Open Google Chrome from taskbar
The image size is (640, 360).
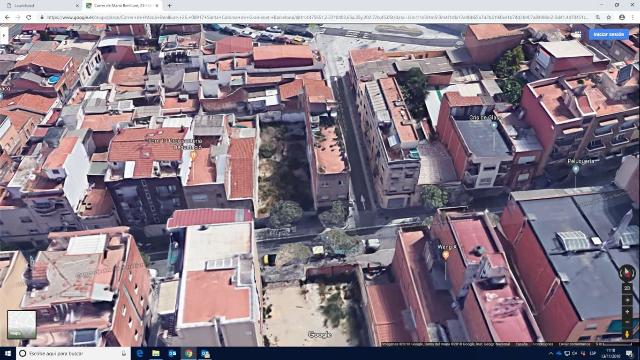point(188,353)
